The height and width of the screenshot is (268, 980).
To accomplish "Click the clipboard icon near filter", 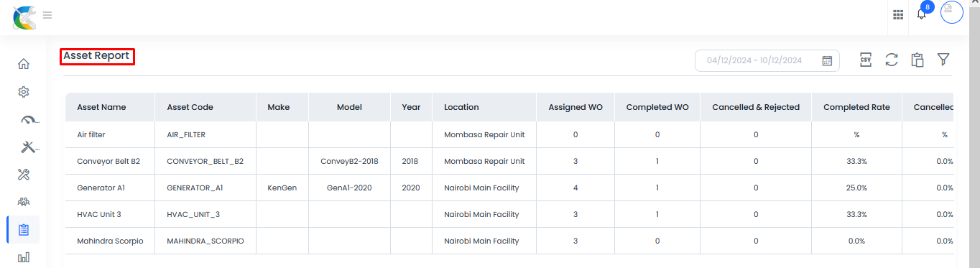I will point(917,60).
